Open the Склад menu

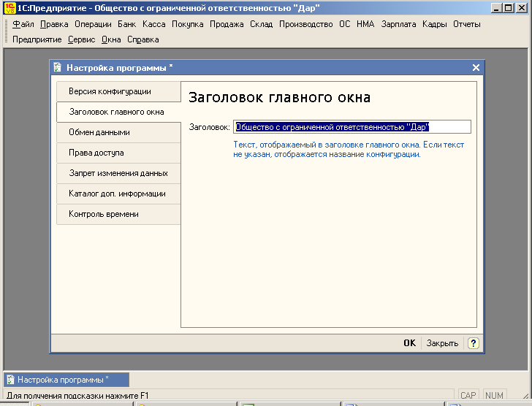(262, 24)
